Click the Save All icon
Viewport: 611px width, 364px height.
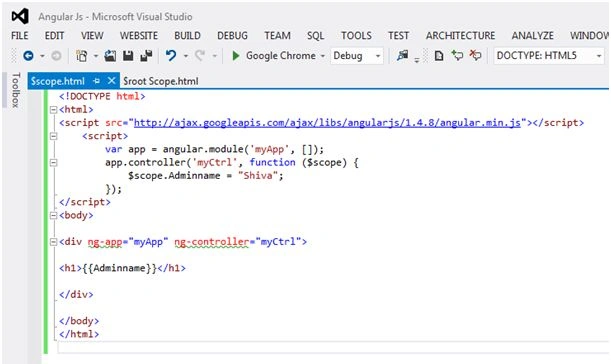pyautogui.click(x=147, y=56)
